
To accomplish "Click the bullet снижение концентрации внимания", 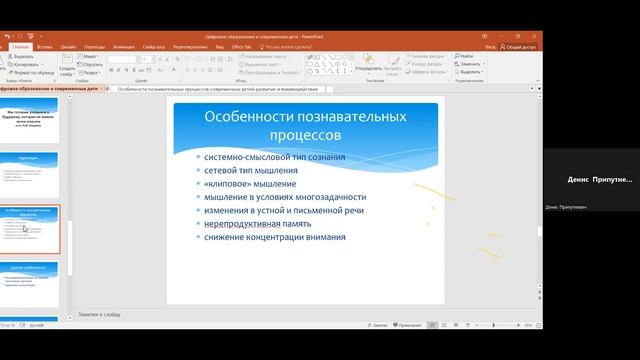I will pos(275,237).
